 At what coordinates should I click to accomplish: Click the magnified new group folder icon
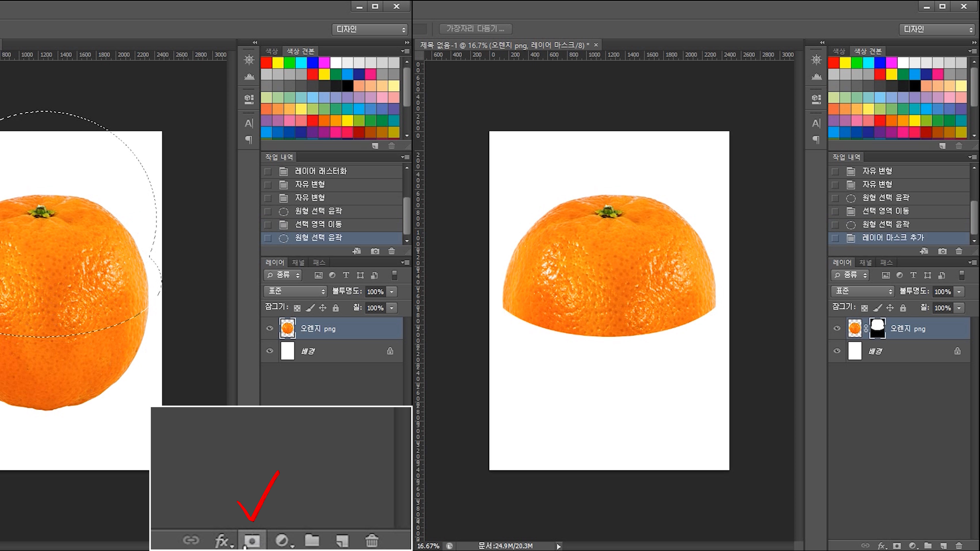[312, 540]
